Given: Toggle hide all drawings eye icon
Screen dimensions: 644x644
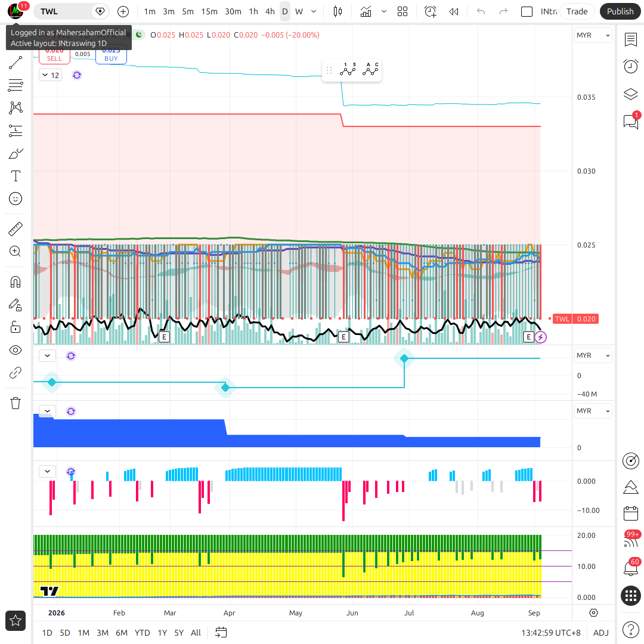Looking at the screenshot, I should (x=16, y=351).
